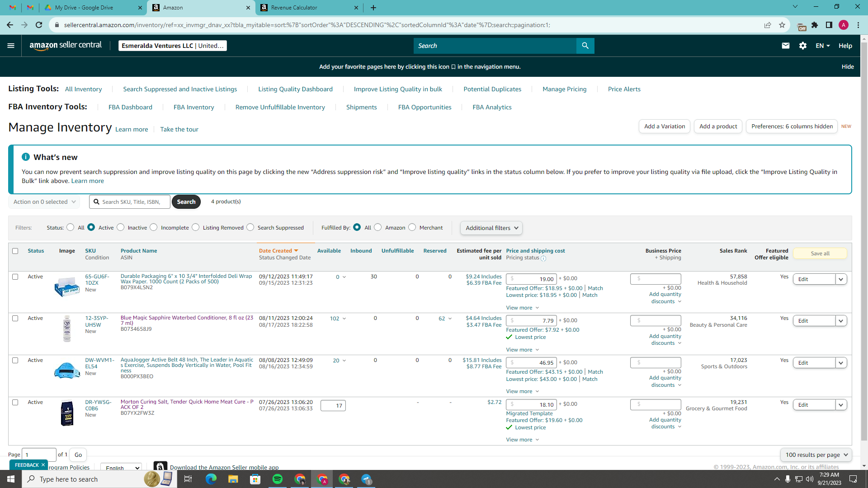
Task: Open a new browser tab
Action: tap(373, 8)
